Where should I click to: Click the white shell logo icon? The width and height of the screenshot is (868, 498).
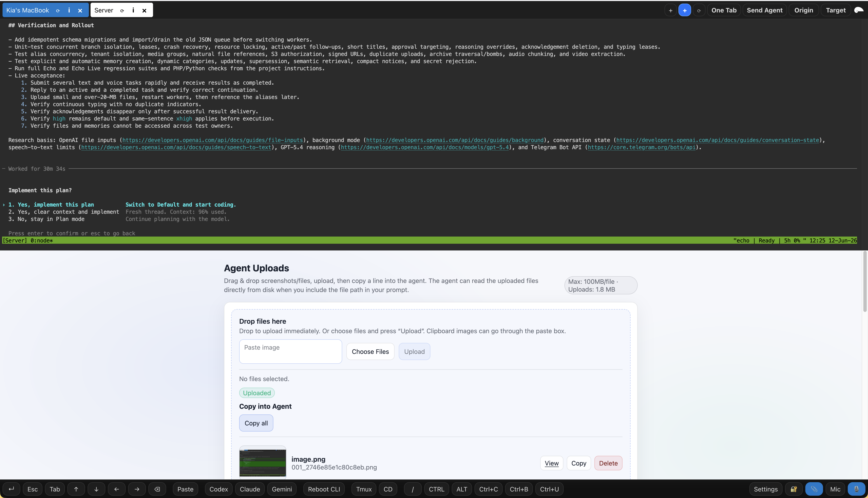tap(859, 10)
